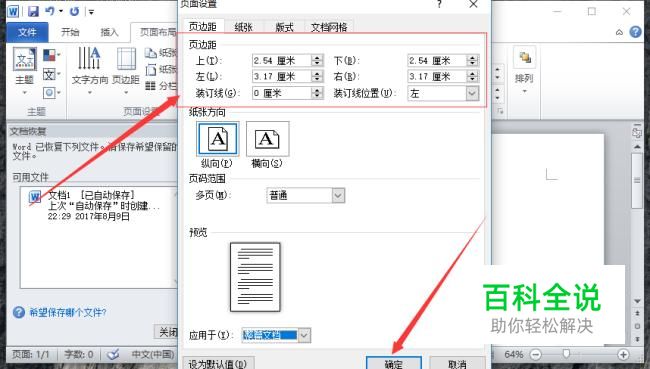
Task: Collapse the ribbon with the caret icon
Action: pyautogui.click(x=619, y=32)
